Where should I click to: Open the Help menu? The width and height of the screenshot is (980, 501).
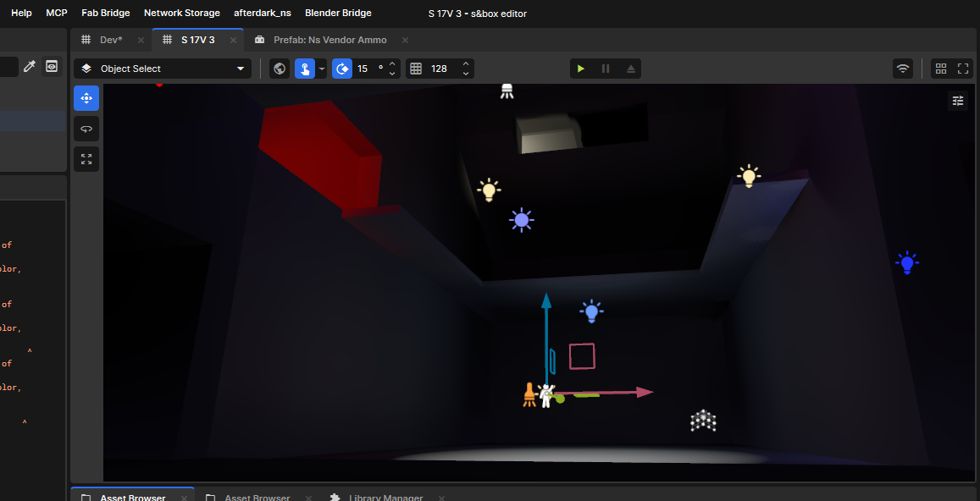21,13
